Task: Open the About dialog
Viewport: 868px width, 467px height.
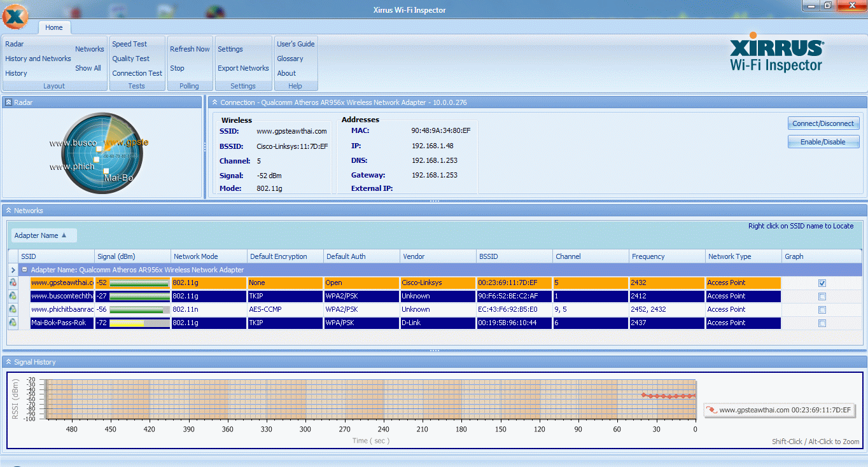Action: [x=286, y=73]
